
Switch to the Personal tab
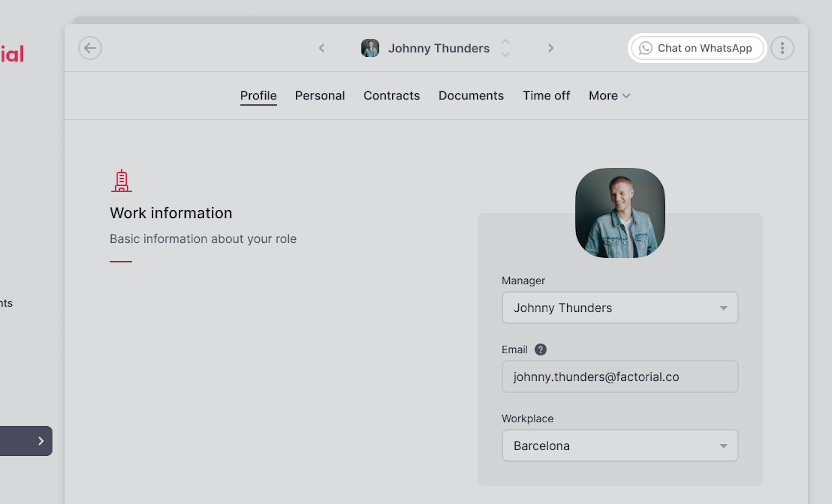point(320,96)
